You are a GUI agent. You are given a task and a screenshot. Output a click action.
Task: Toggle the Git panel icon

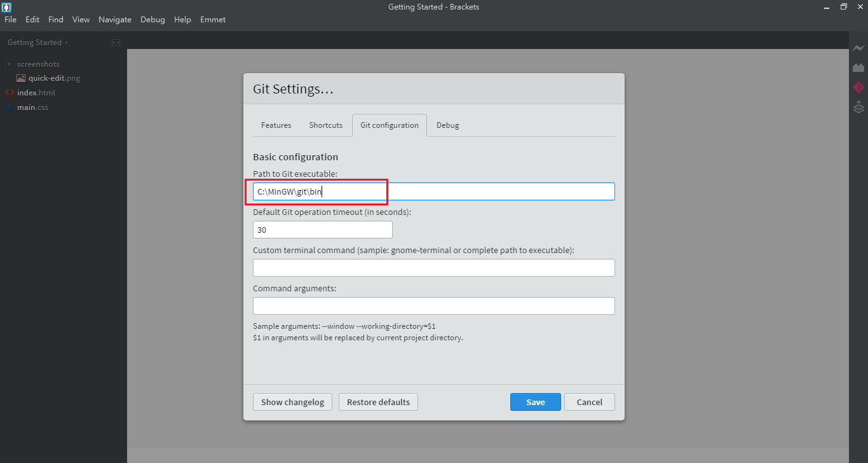pyautogui.click(x=858, y=87)
